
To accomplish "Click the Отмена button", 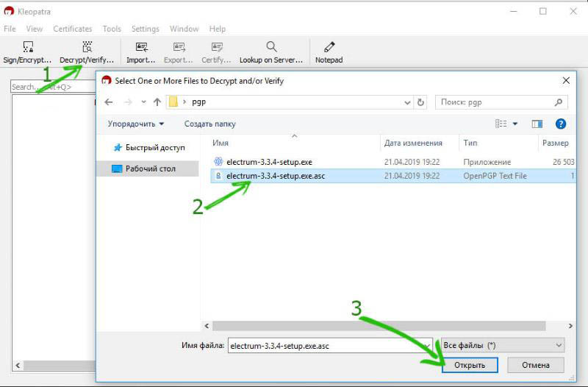I will [536, 365].
